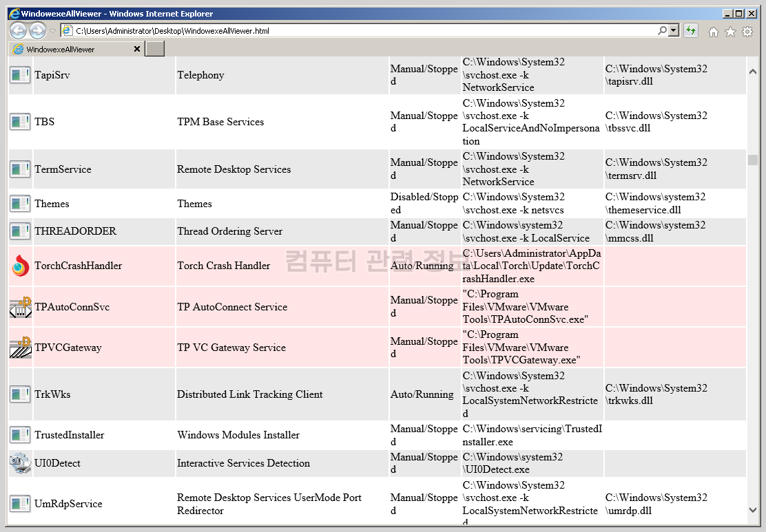The height and width of the screenshot is (532, 766).
Task: Click the scrollbar down arrow
Action: pos(753,509)
